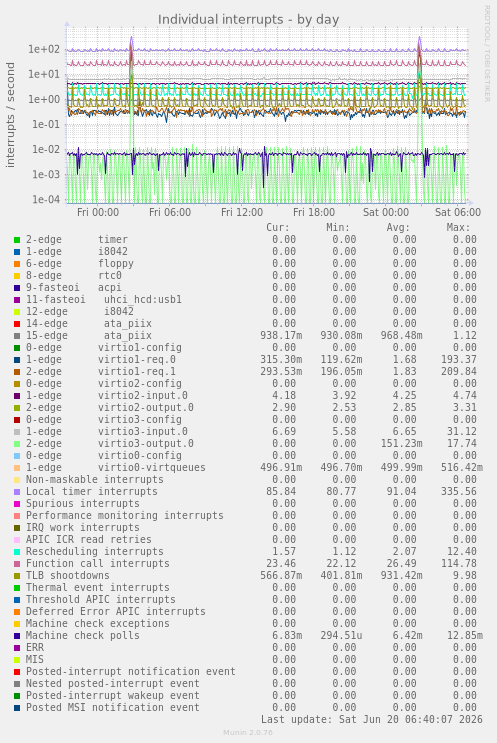
Task: Click the 938.17m current value
Action: tap(281, 335)
